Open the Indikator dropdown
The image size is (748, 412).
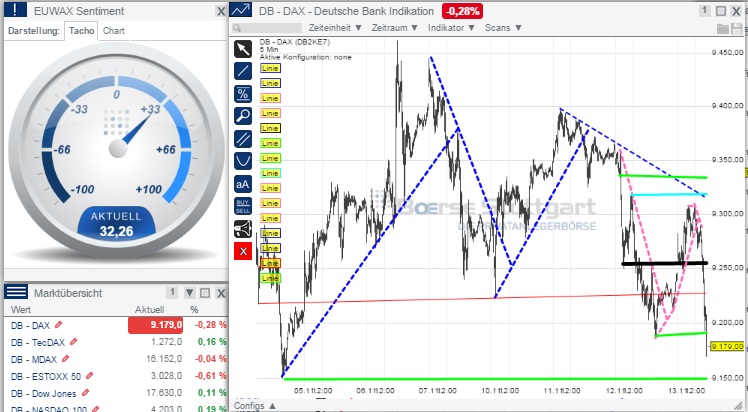pos(451,28)
